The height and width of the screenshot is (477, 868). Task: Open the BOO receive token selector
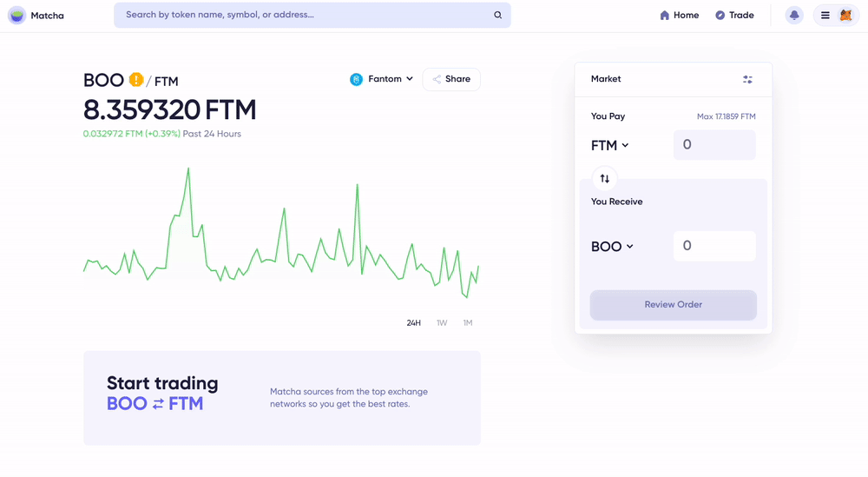tap(612, 247)
